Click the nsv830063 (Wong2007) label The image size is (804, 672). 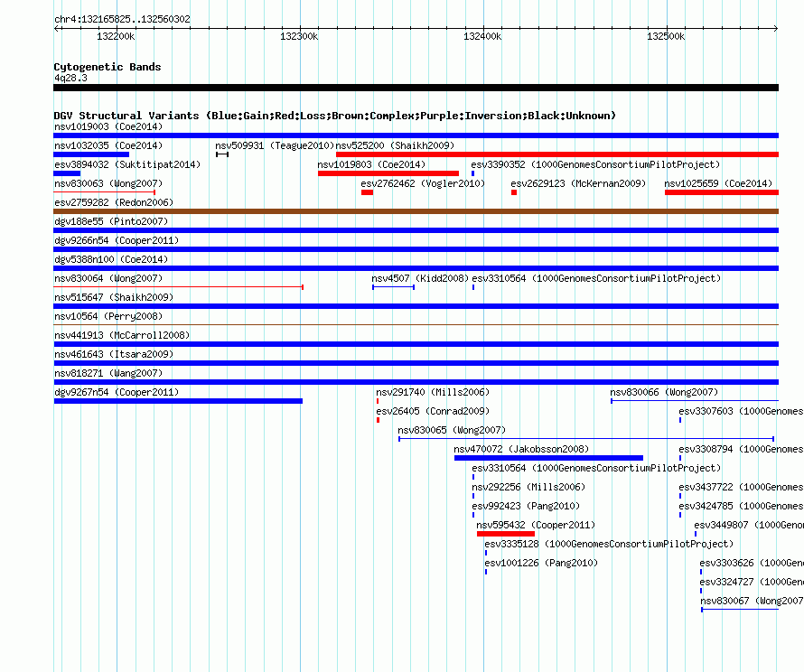pyautogui.click(x=108, y=183)
